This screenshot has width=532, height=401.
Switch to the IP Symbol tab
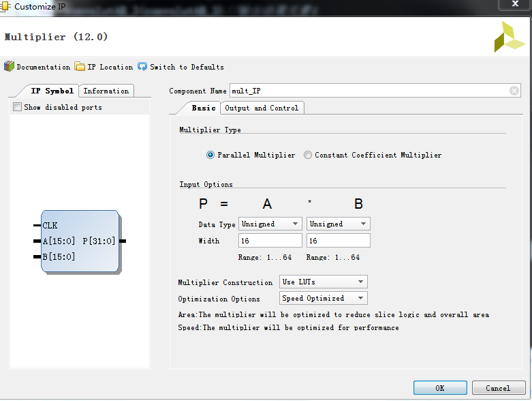pos(52,91)
